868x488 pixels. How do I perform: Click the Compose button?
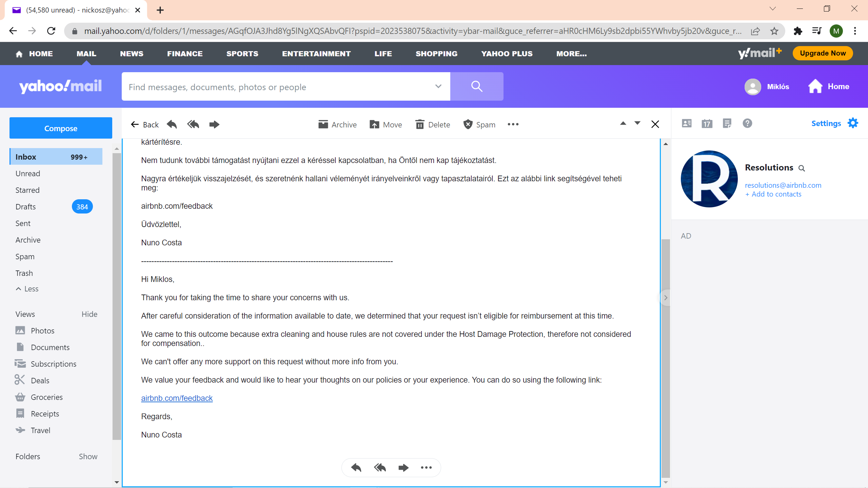click(x=61, y=128)
